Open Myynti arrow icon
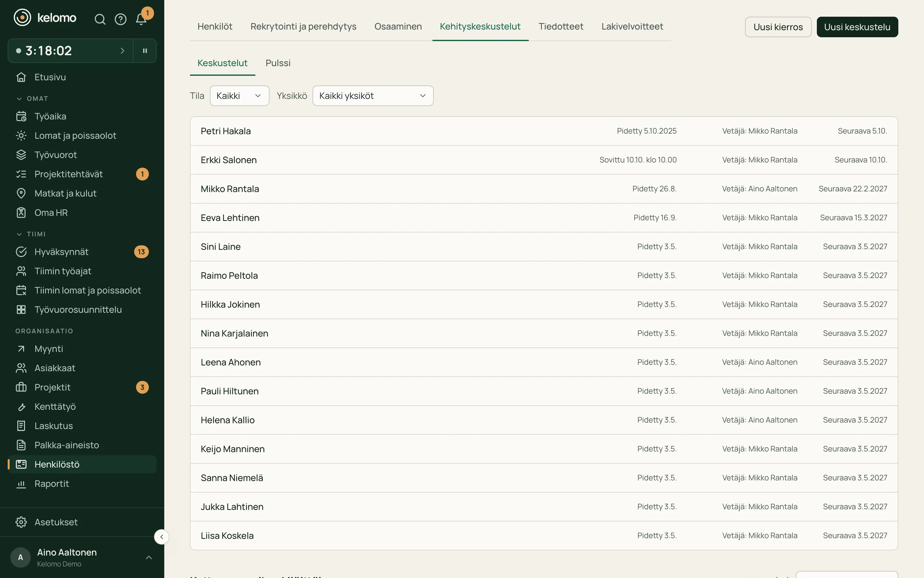This screenshot has height=578, width=924. 21,349
